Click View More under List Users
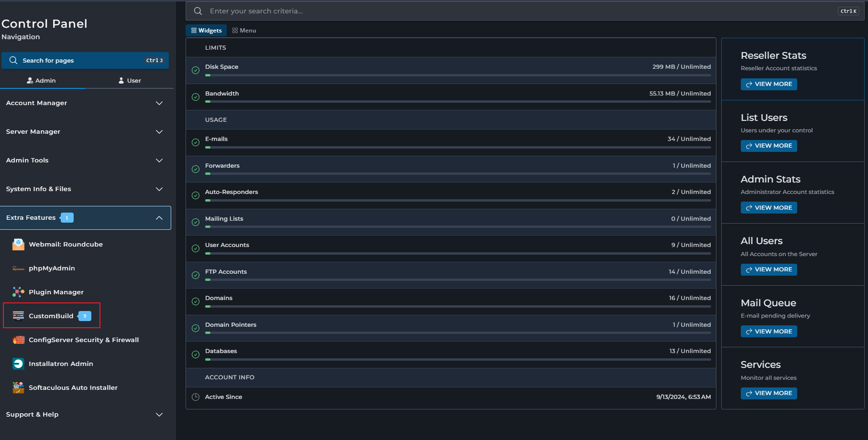This screenshot has height=440, width=868. coord(769,146)
